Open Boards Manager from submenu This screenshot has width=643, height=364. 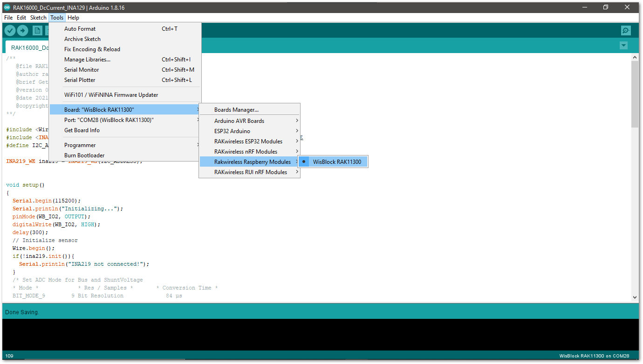click(x=249, y=110)
